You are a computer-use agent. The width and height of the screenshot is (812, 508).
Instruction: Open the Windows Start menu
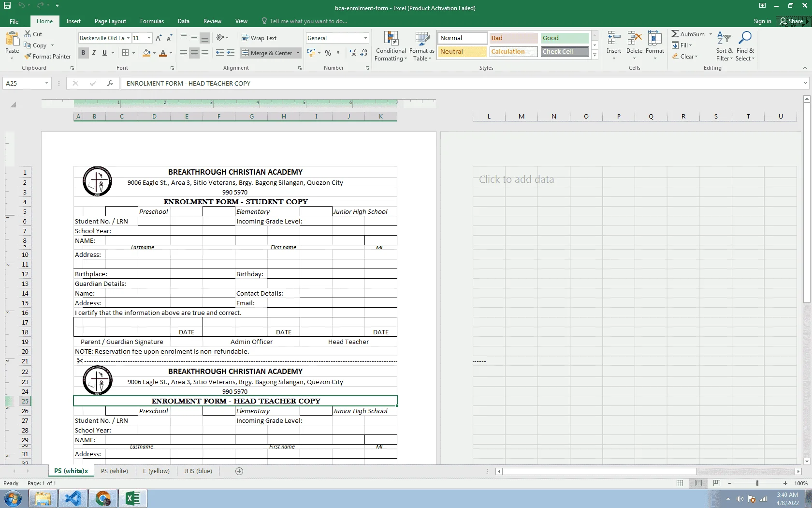pos(13,498)
